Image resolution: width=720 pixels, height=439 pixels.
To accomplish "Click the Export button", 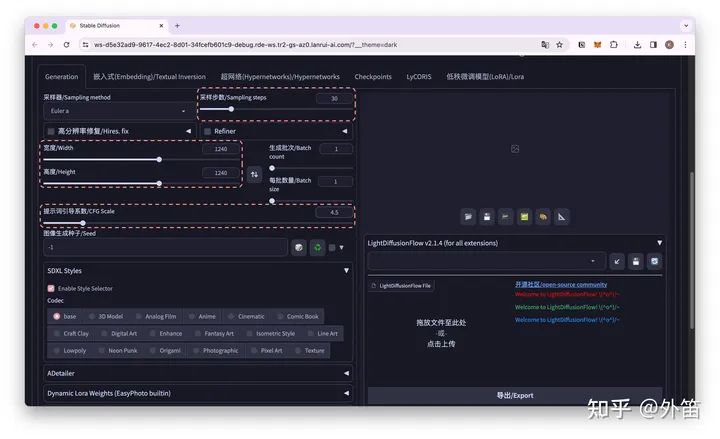I will click(515, 395).
